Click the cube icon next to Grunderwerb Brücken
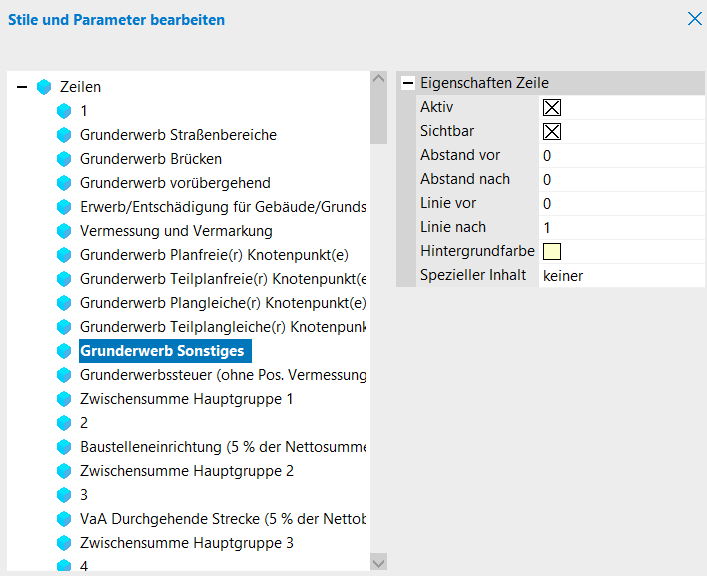 coord(65,159)
